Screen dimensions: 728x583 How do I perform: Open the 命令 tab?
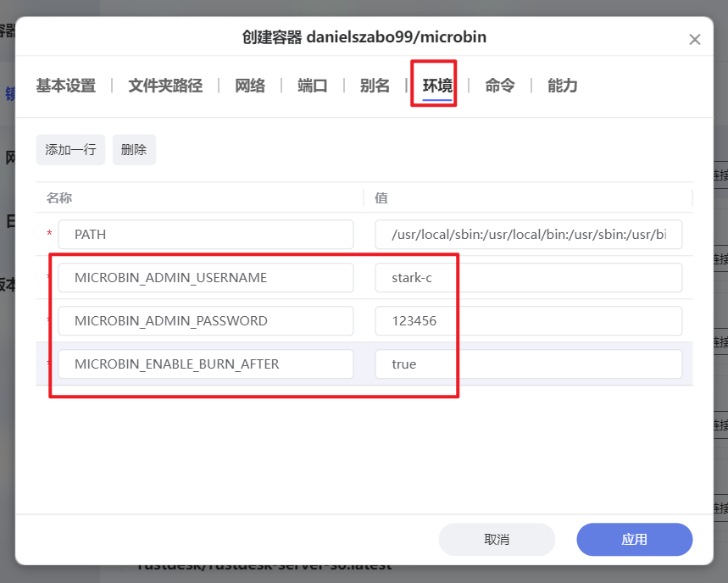499,85
